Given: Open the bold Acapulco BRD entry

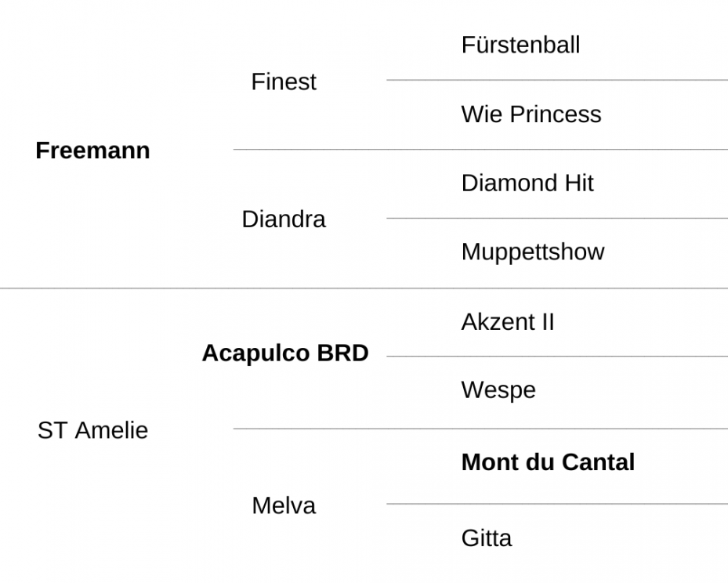Looking at the screenshot, I should pos(285,353).
